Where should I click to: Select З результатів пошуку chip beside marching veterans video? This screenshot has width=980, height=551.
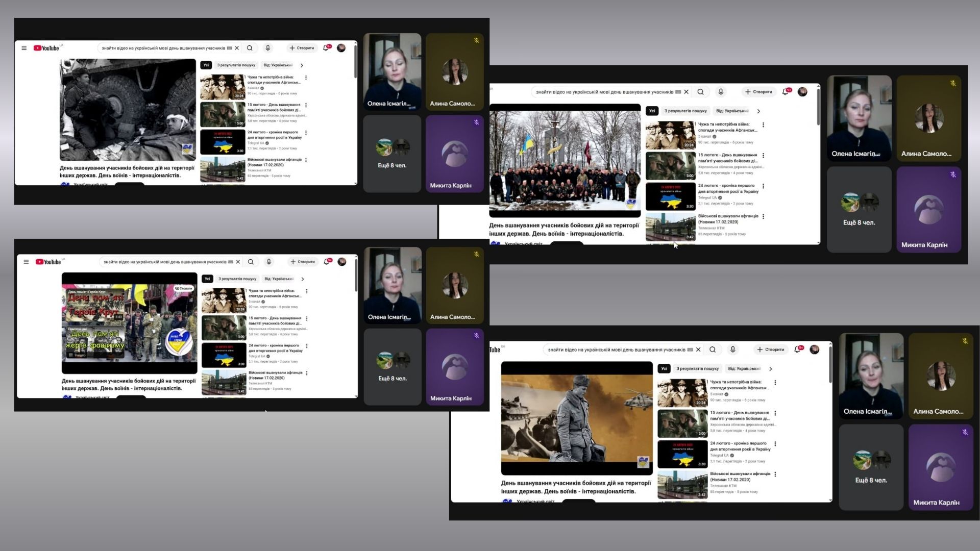tap(237, 279)
